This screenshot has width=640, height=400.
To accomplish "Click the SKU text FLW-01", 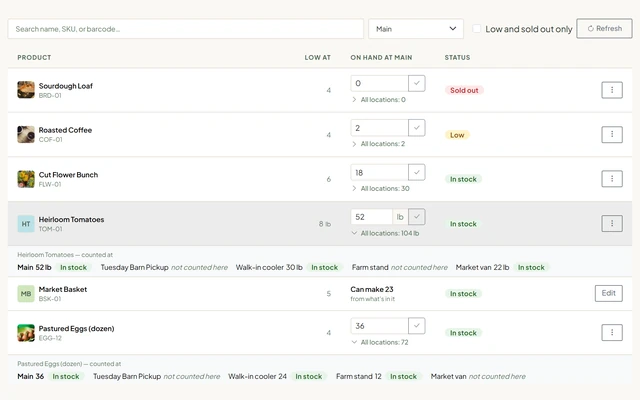I will (x=50, y=184).
